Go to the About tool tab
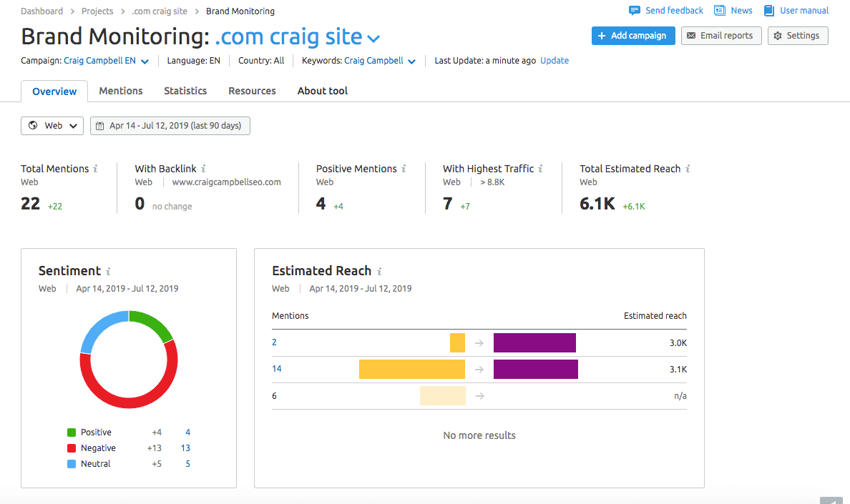The width and height of the screenshot is (850, 504). click(x=323, y=91)
